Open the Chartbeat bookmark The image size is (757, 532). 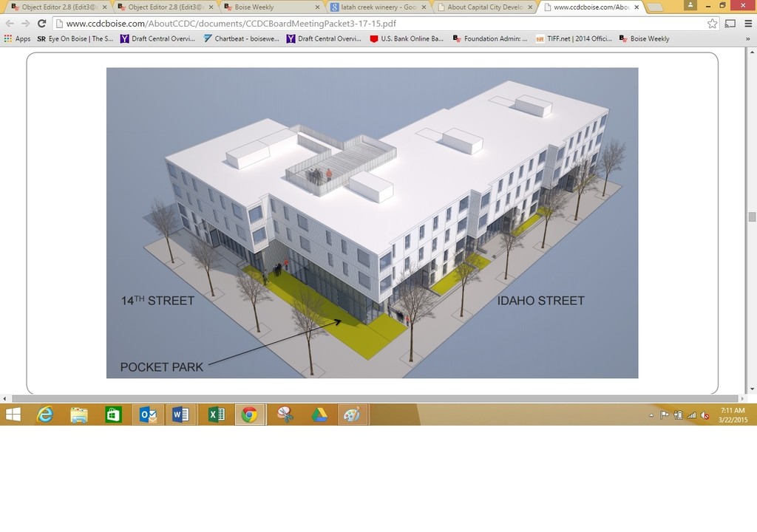(x=241, y=38)
